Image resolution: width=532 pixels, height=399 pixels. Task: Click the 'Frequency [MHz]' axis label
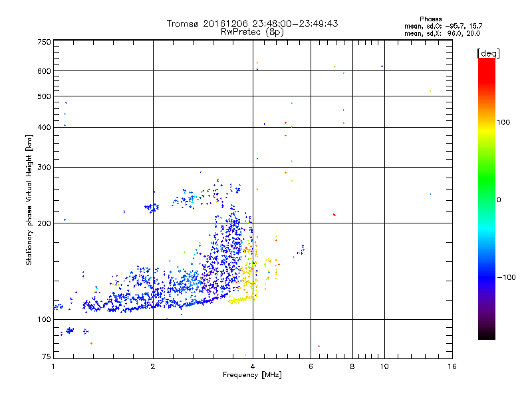click(252, 375)
